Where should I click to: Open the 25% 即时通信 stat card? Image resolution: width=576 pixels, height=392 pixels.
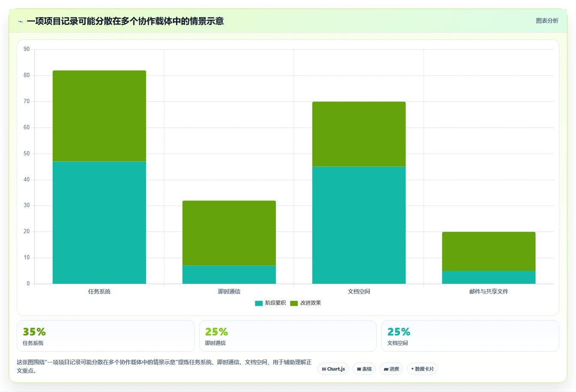pos(288,336)
